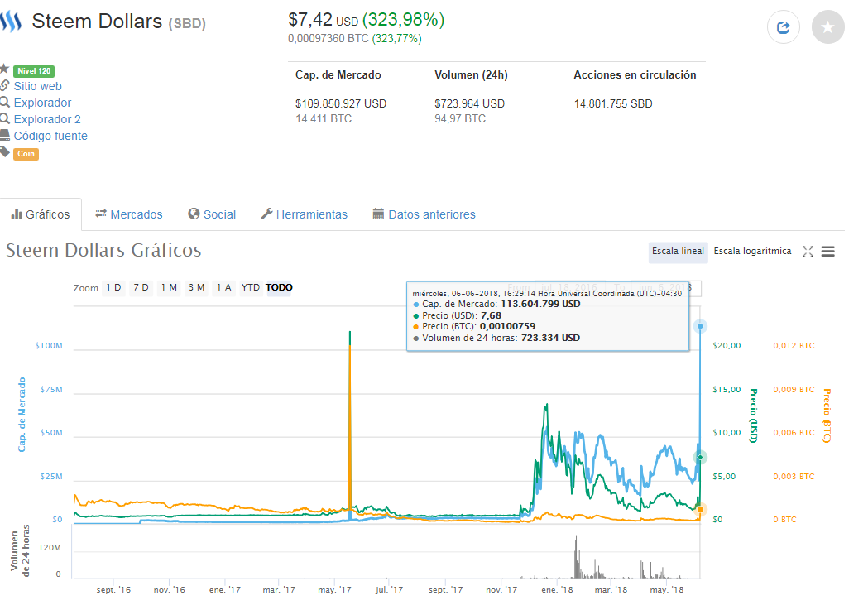Click the 14.801.755 SBD supply value

(613, 104)
